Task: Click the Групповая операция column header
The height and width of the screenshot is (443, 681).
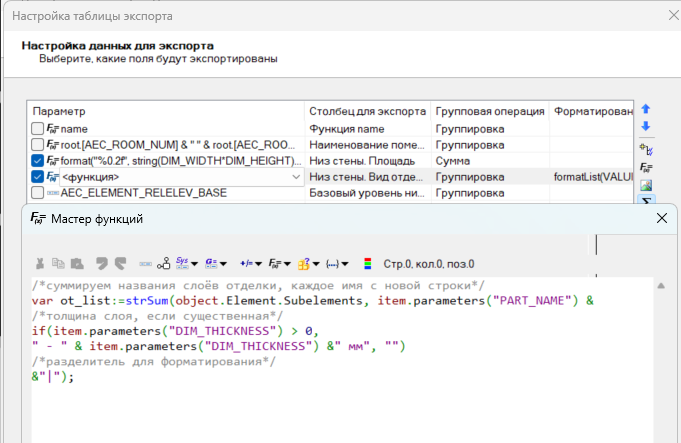Action: pyautogui.click(x=490, y=111)
